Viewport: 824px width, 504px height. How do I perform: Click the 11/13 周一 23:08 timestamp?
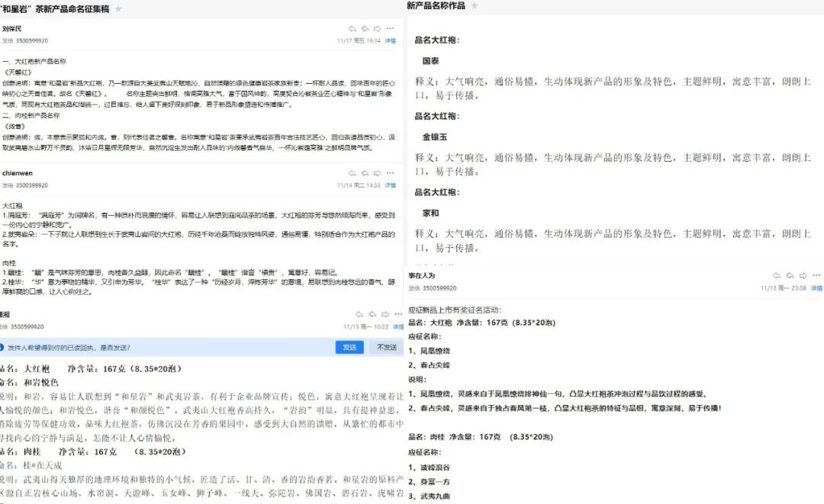click(784, 288)
